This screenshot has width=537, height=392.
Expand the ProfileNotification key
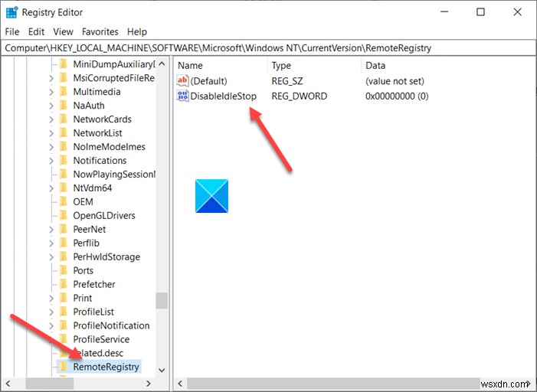pyautogui.click(x=51, y=325)
